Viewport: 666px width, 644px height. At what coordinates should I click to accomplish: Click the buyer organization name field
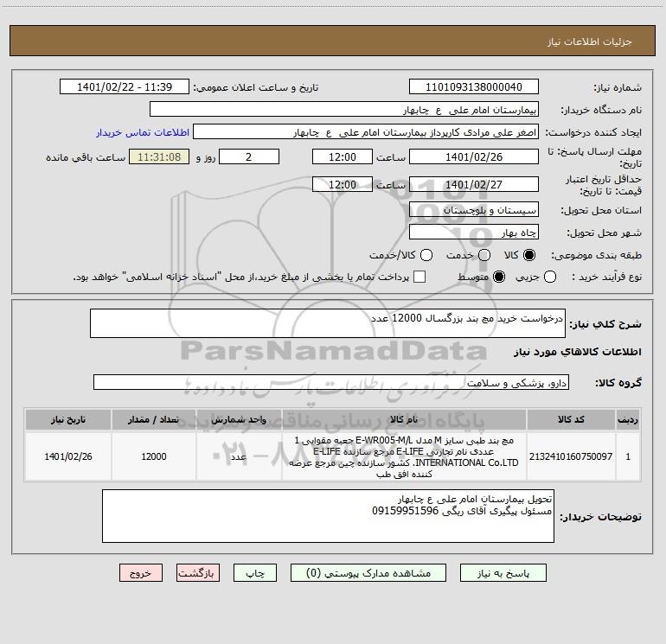click(344, 110)
